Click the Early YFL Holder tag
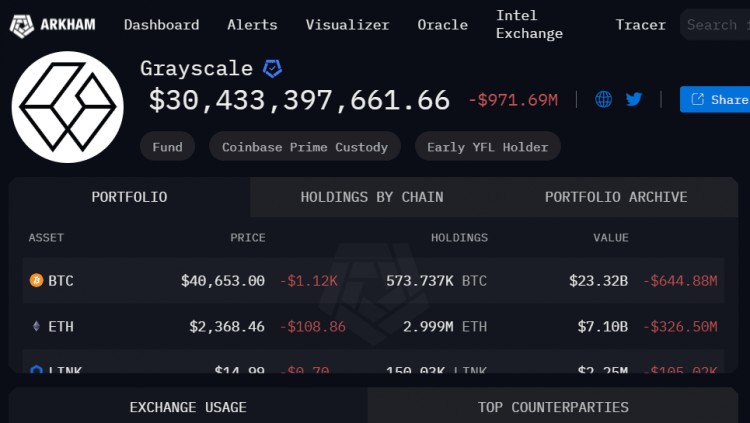Viewport: 750px width, 423px height. coord(487,147)
